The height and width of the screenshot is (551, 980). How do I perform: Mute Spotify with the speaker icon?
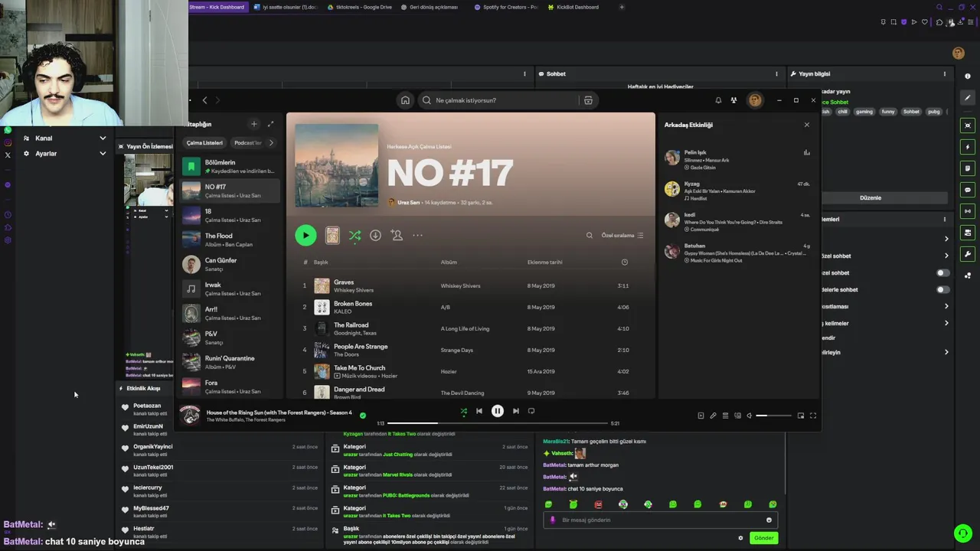750,416
